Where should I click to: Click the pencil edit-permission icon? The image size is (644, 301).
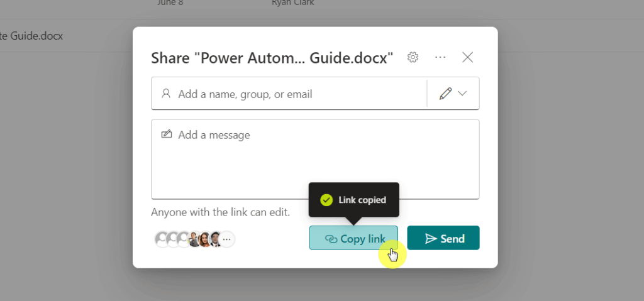point(445,94)
